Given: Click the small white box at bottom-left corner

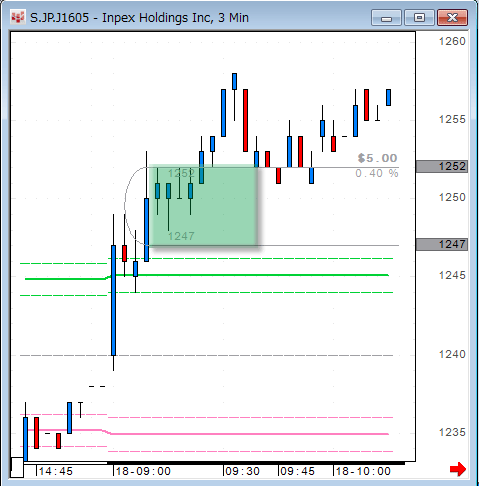Looking at the screenshot, I should coord(17,467).
